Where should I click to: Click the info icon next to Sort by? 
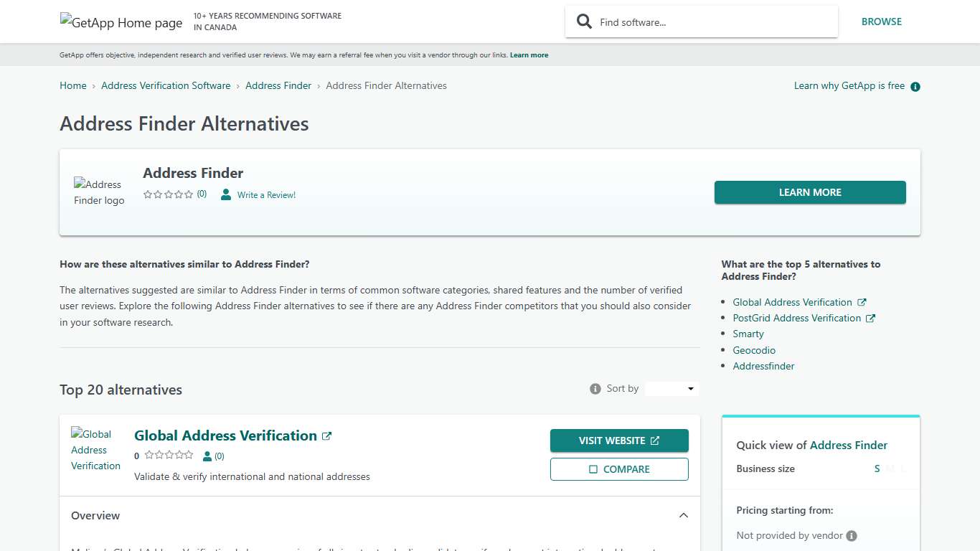(x=595, y=388)
